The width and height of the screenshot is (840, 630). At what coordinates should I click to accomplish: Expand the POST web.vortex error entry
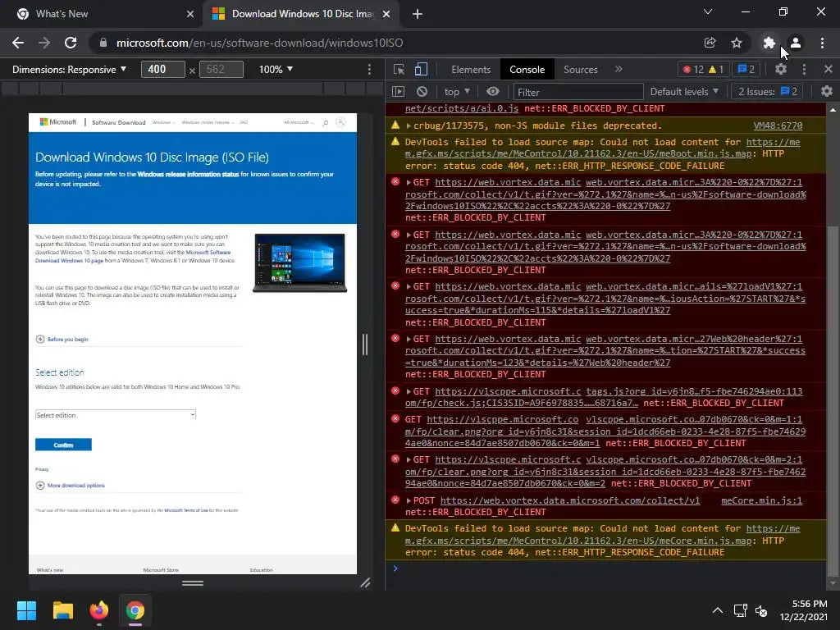coord(409,500)
